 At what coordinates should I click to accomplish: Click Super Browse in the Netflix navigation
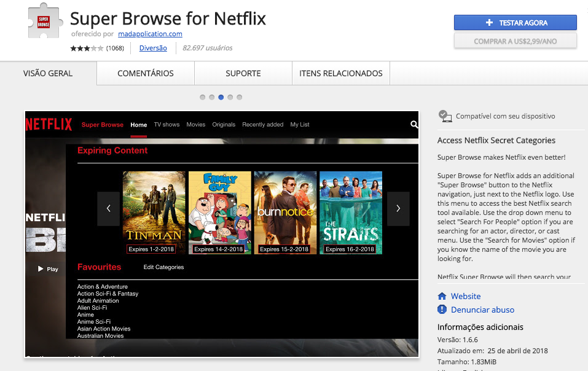coord(103,125)
